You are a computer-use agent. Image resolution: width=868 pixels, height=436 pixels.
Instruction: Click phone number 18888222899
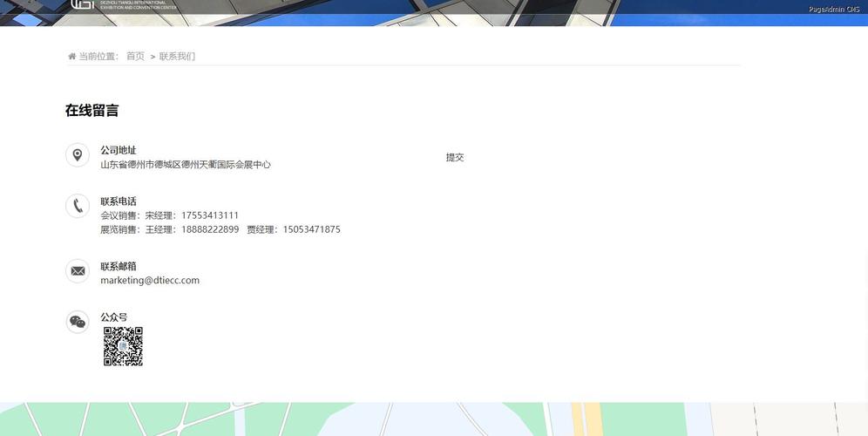210,229
